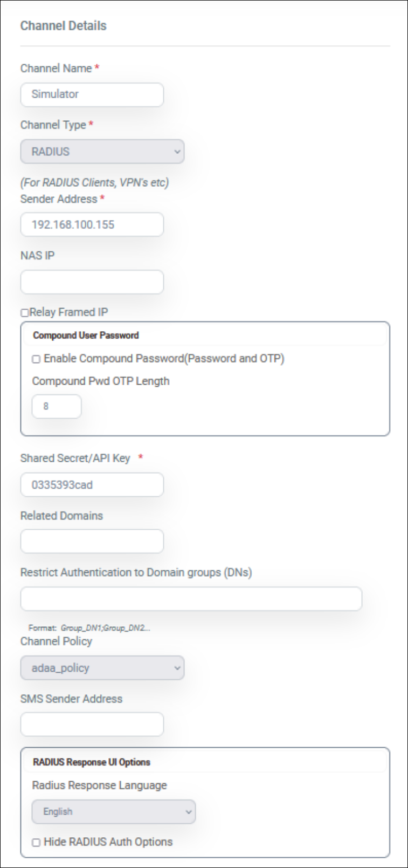Toggle Enable Compound Password checkbox
408x868 pixels.
(36, 359)
